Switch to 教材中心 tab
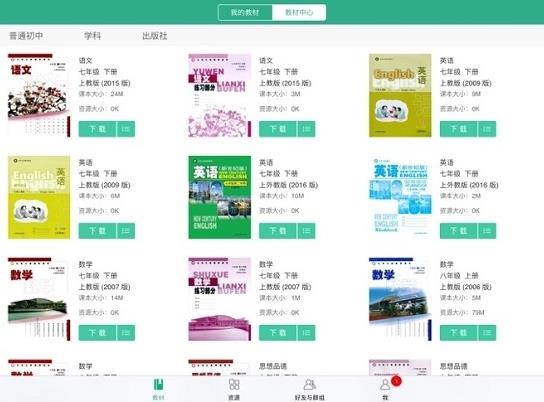Viewport: 544px width, 402px height. pos(299,12)
